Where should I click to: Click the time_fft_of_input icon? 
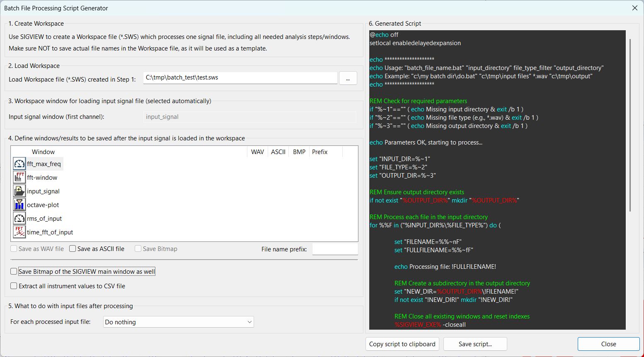pos(19,232)
